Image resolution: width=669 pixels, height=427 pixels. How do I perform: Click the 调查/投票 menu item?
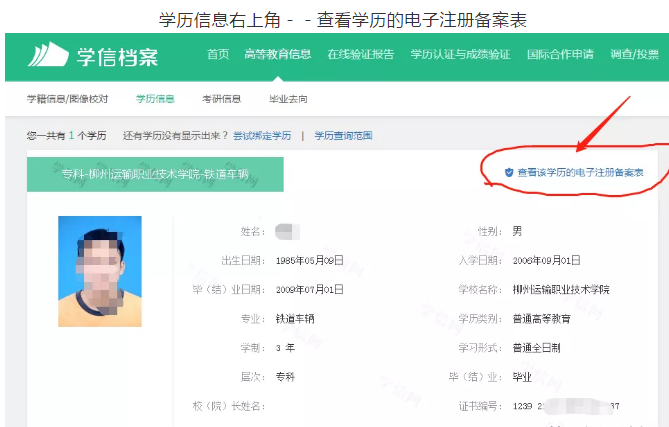634,55
